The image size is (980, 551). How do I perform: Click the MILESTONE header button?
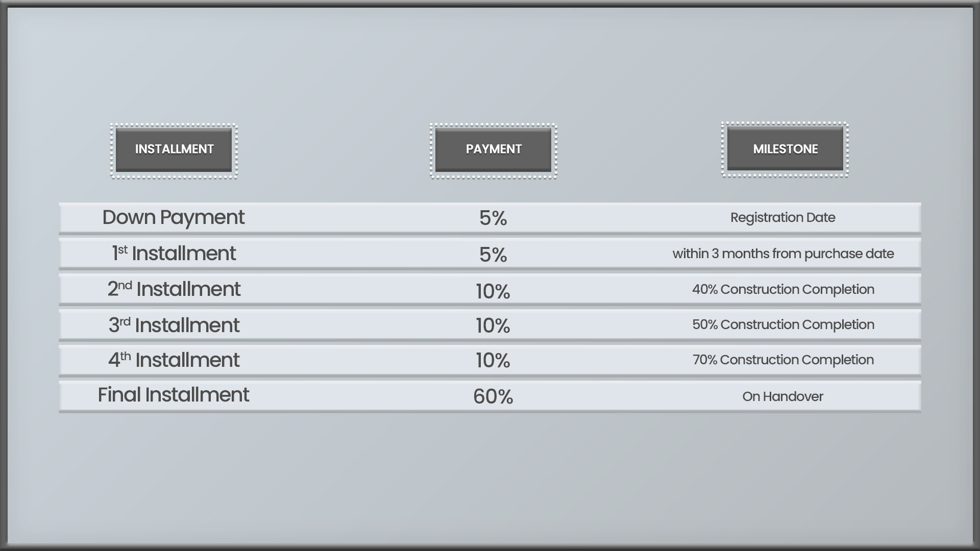pos(785,148)
